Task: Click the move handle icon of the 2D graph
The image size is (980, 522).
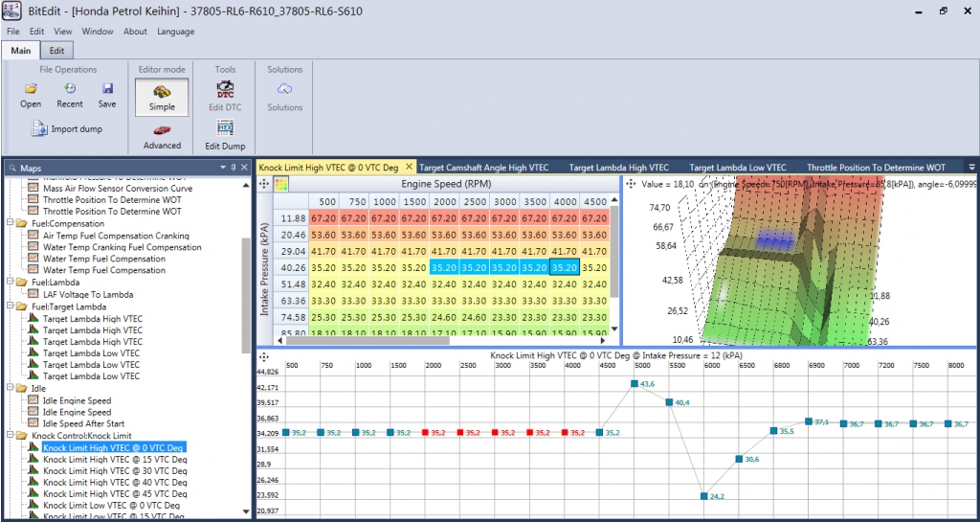Action: tap(264, 357)
